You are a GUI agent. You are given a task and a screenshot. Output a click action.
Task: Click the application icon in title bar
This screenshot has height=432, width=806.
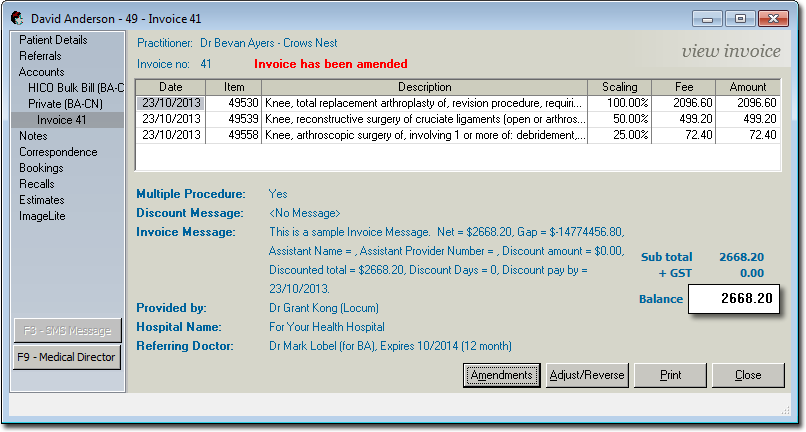(x=17, y=18)
